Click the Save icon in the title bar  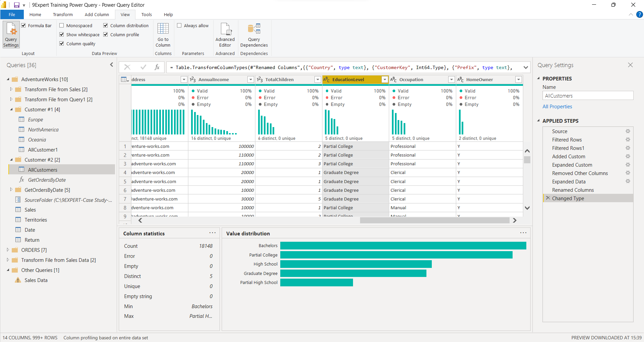[x=16, y=5]
